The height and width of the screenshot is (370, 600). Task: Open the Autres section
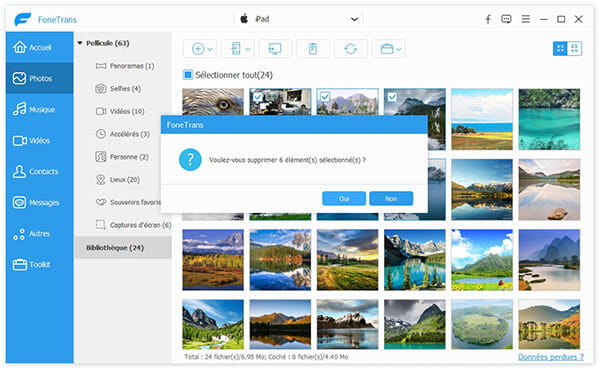(x=39, y=233)
